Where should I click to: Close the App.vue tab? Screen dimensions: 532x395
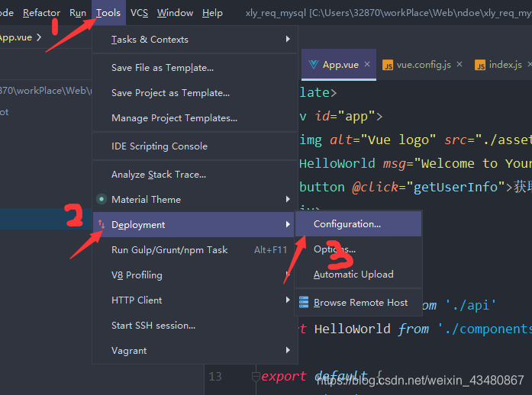pyautogui.click(x=367, y=64)
